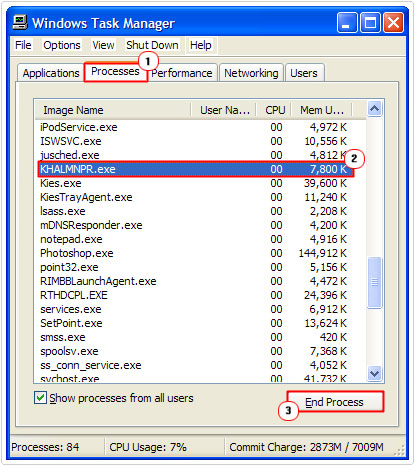Click the 144,912 K memory value
This screenshot has height=466, width=415.
point(323,253)
